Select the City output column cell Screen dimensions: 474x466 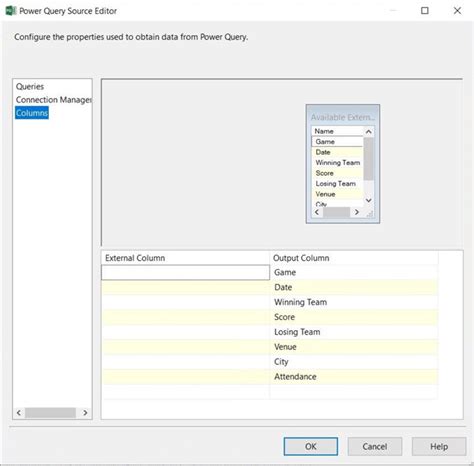(354, 362)
